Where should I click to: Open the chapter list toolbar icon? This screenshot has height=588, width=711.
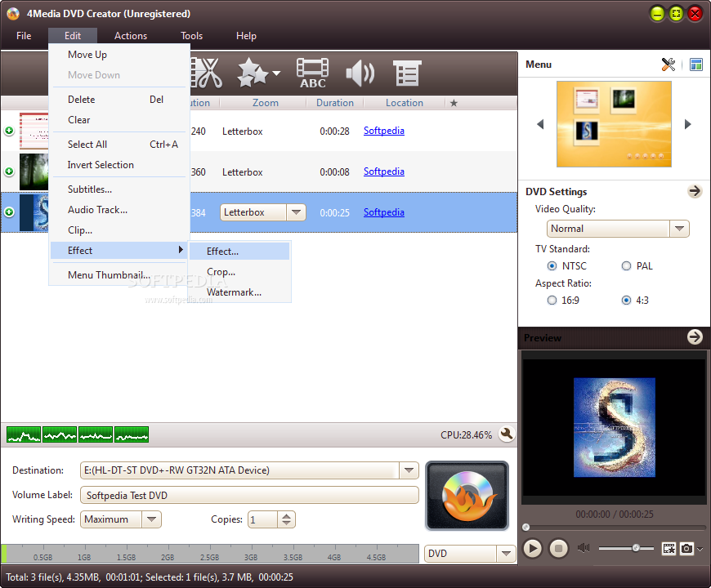(407, 73)
